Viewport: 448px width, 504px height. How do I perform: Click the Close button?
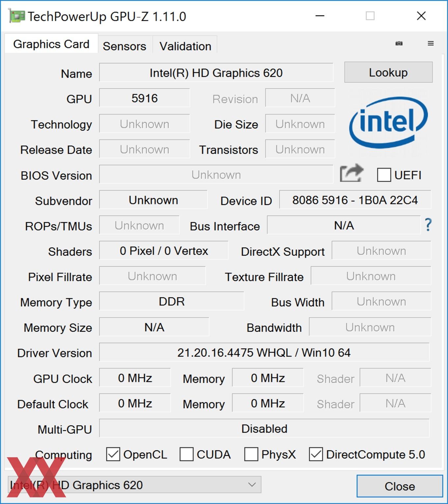(x=400, y=486)
